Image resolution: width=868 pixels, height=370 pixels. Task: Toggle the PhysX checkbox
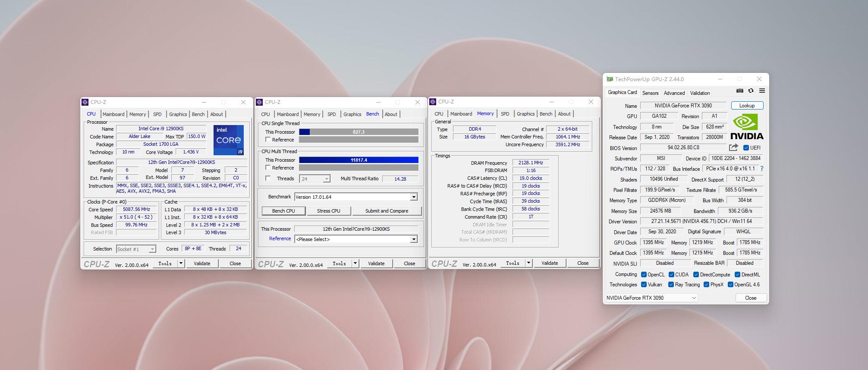[706, 284]
